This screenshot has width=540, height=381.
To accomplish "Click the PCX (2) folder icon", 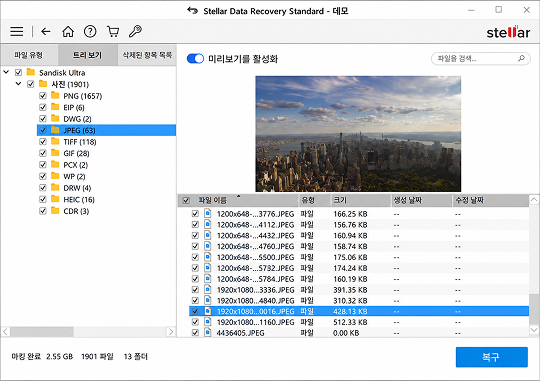I will coord(55,164).
